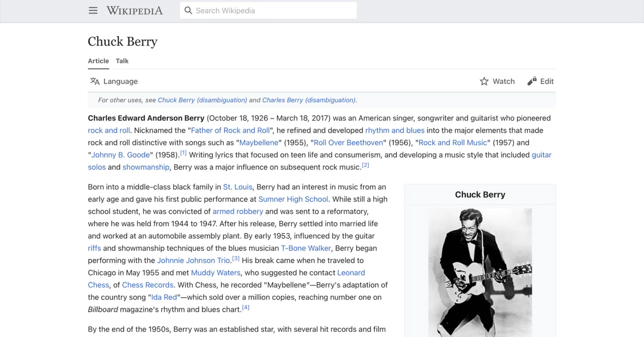Open Sumner High School link
The width and height of the screenshot is (644, 337).
[293, 199]
